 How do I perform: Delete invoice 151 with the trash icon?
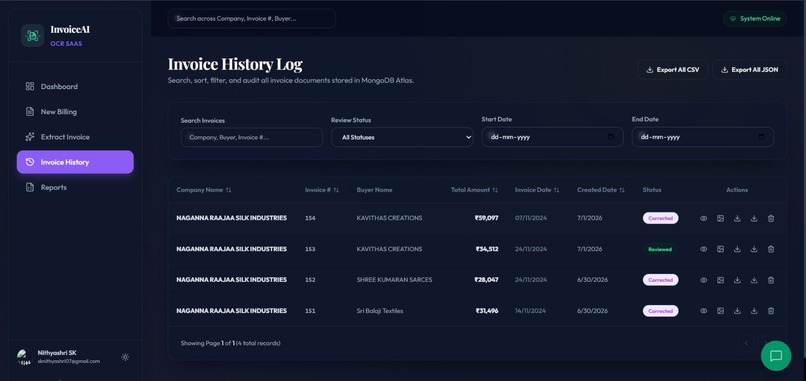pos(771,311)
